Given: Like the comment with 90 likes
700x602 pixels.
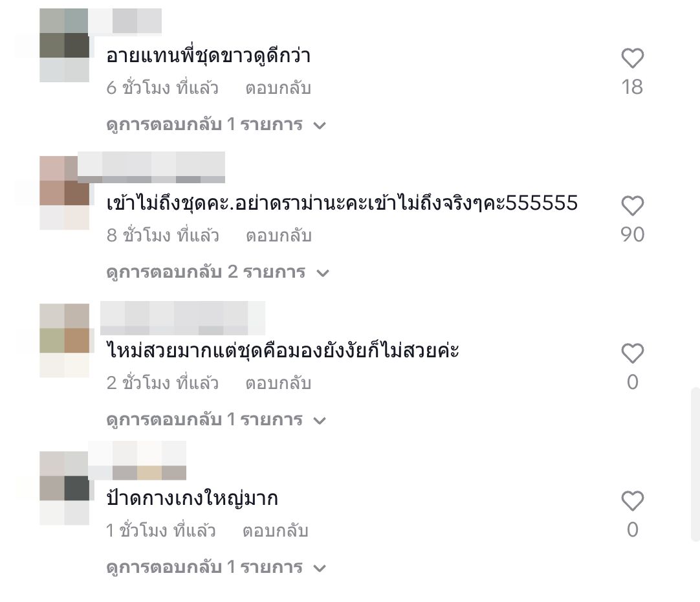Looking at the screenshot, I should [x=632, y=205].
